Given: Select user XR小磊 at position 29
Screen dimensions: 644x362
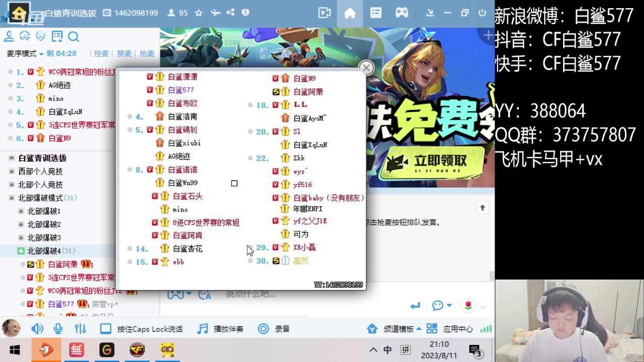Looking at the screenshot, I should [304, 247].
